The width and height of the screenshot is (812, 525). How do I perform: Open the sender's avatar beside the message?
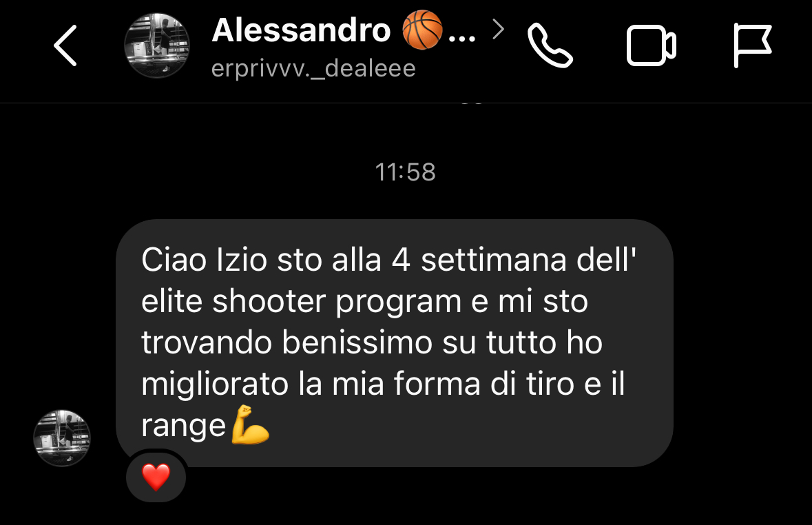click(62, 438)
